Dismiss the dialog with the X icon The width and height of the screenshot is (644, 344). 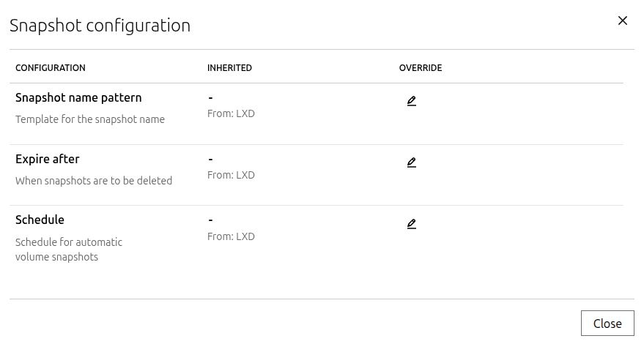(623, 20)
